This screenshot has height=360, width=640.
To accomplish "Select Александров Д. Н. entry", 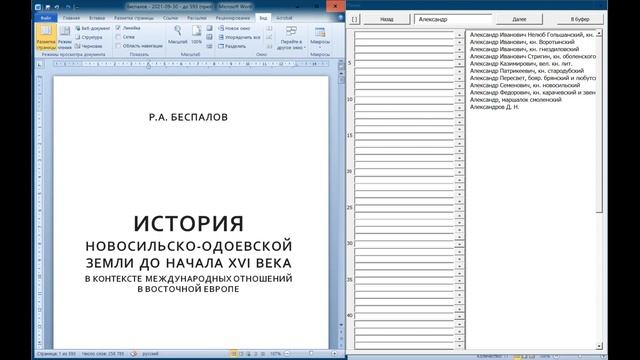I will pyautogui.click(x=494, y=107).
